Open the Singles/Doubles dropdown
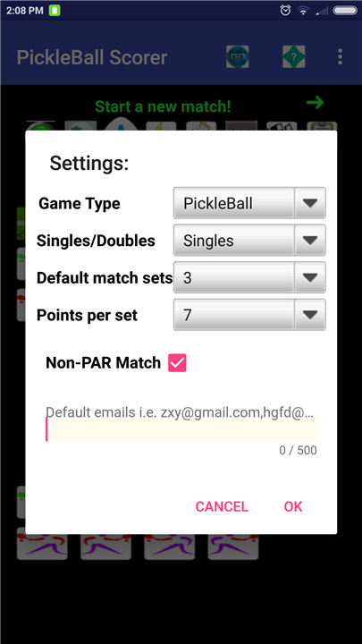The width and height of the screenshot is (362, 644). pyautogui.click(x=249, y=241)
